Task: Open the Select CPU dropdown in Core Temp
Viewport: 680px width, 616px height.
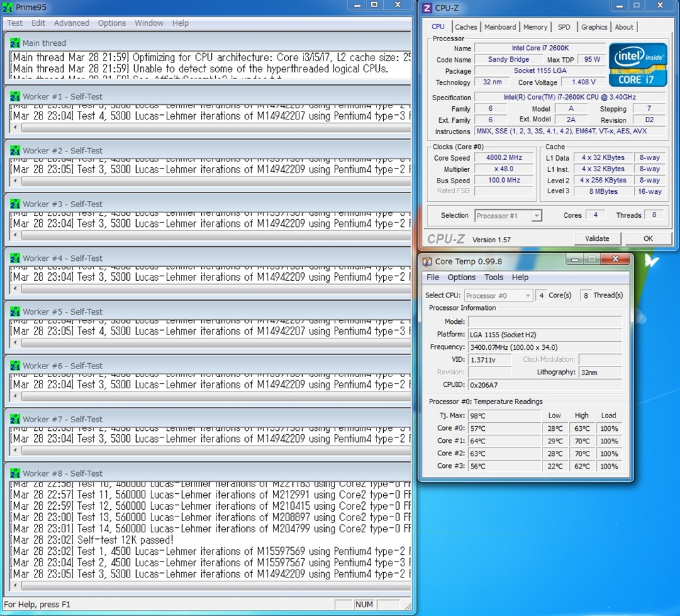Action: click(x=498, y=295)
